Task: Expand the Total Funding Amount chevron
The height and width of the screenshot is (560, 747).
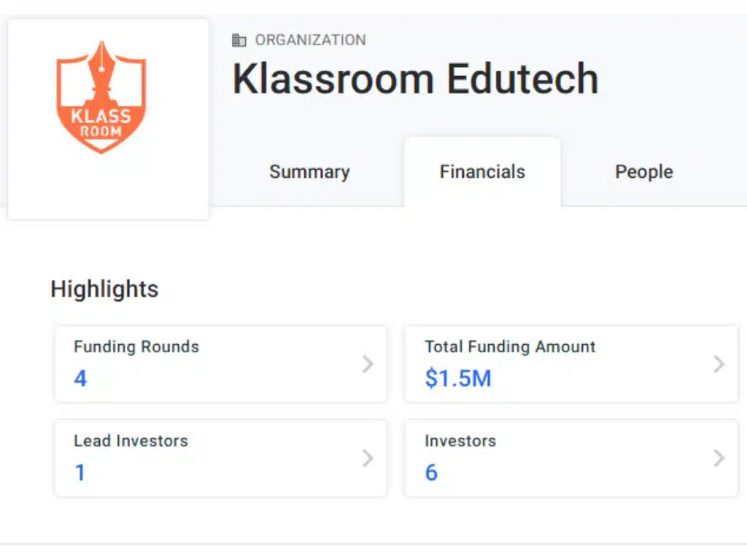Action: pyautogui.click(x=719, y=364)
